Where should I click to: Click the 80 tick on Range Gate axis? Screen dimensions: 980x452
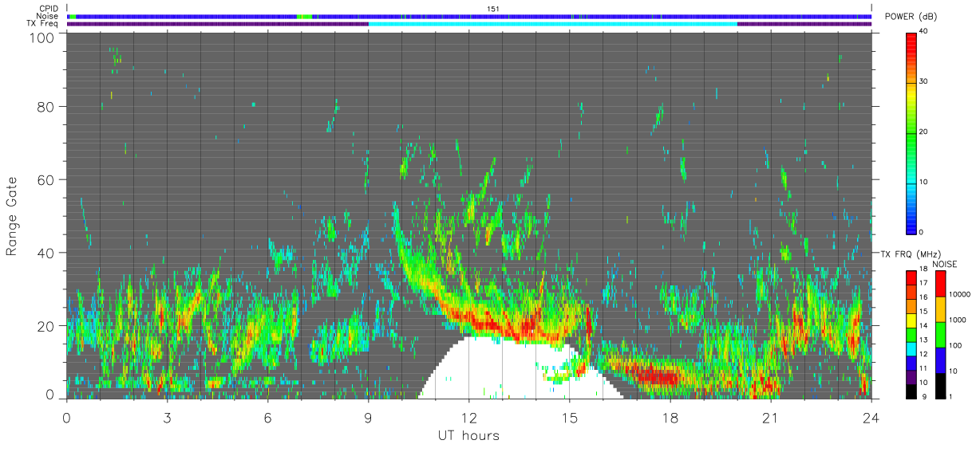(x=46, y=106)
